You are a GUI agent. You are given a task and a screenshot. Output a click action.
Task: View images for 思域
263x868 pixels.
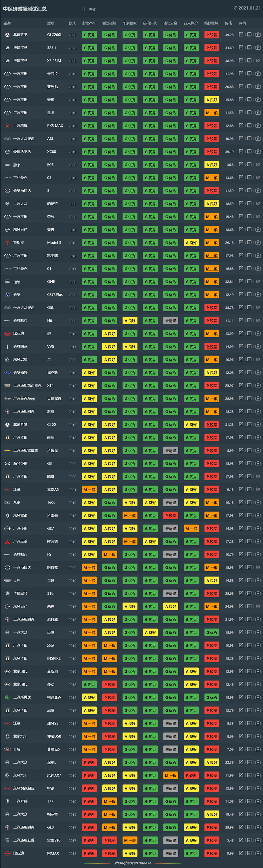(x=250, y=710)
